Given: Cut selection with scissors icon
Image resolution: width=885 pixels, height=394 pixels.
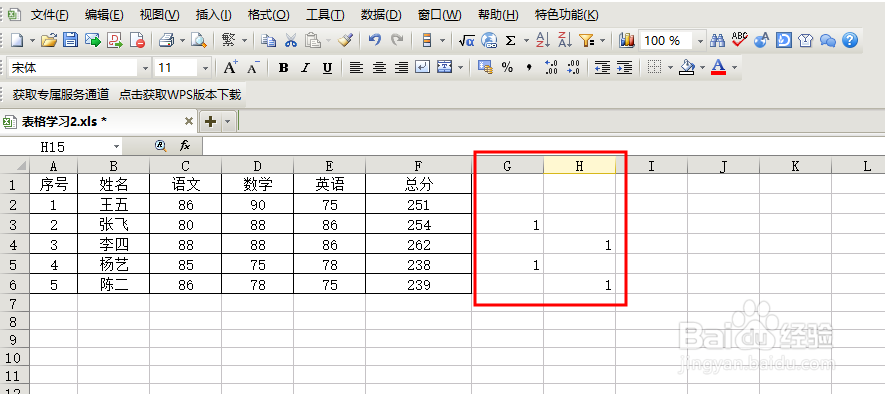Looking at the screenshot, I should pyautogui.click(x=290, y=40).
